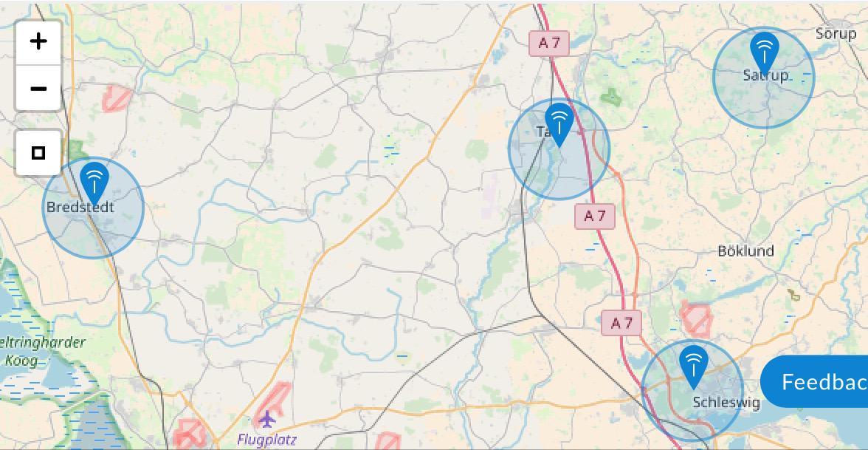Zoom in with the plus button
Screen dimensions: 868x450
click(x=38, y=42)
